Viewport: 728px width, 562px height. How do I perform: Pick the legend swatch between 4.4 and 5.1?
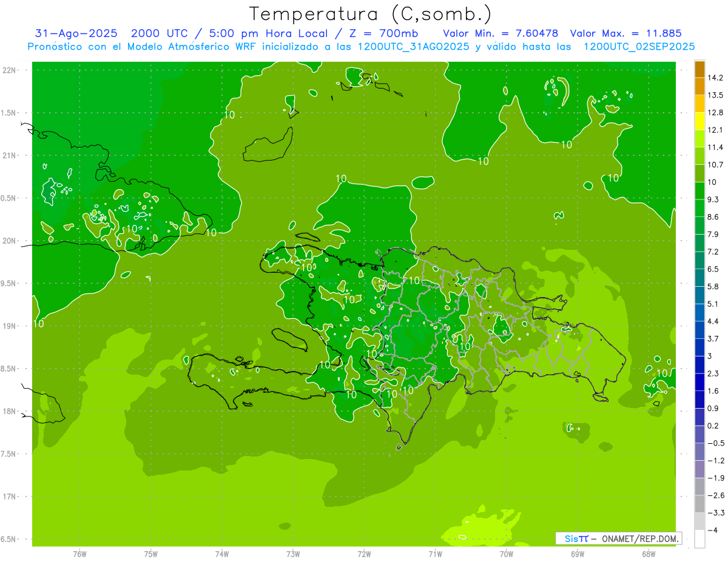tap(699, 313)
